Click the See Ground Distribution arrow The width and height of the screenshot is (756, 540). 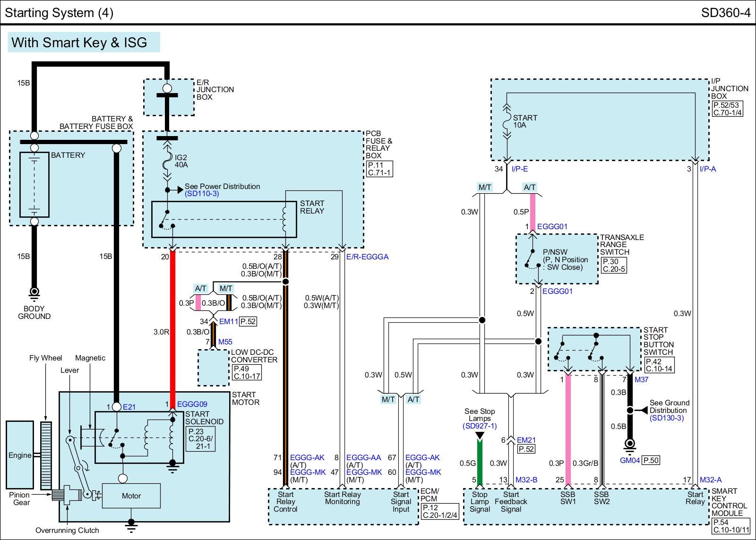tap(641, 410)
